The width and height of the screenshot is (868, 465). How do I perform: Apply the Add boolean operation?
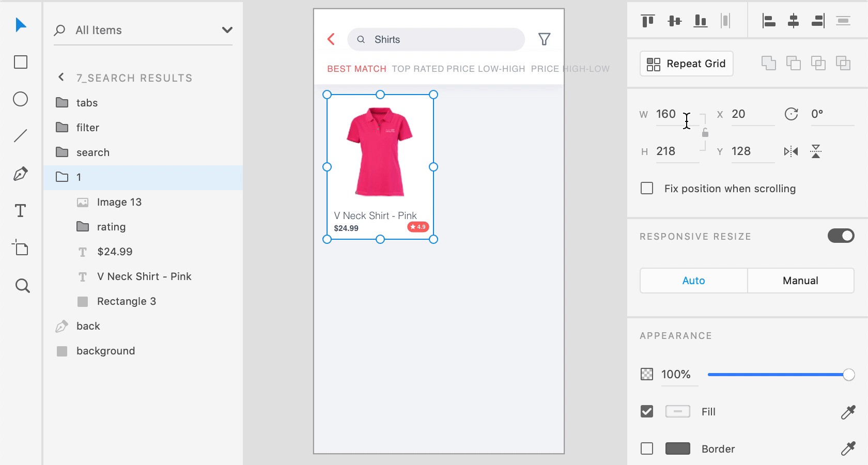pyautogui.click(x=769, y=63)
